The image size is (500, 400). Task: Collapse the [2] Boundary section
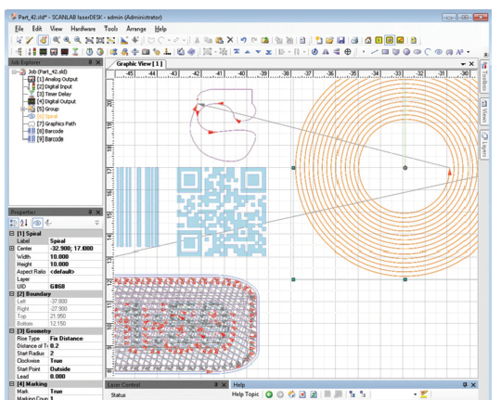click(x=12, y=294)
